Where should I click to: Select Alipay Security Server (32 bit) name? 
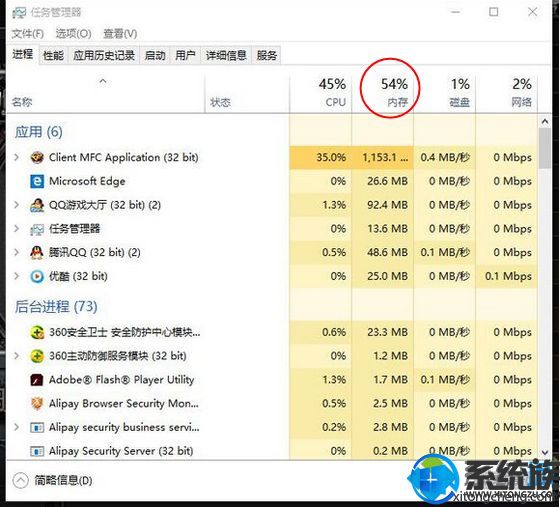[121, 451]
